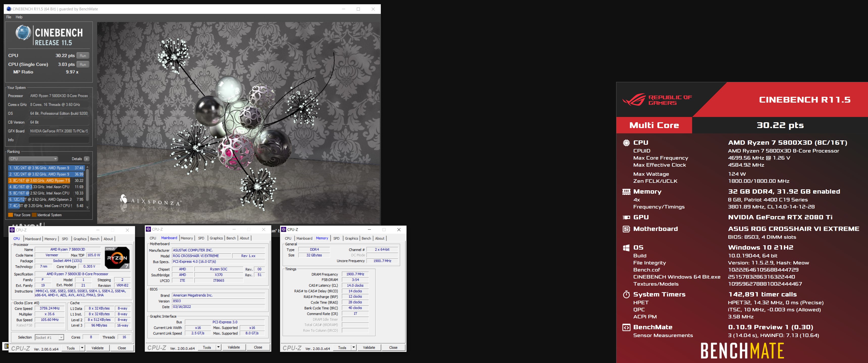This screenshot has height=363, width=868.
Task: Open SPD tab in first CPU-Z window
Action: pos(65,239)
